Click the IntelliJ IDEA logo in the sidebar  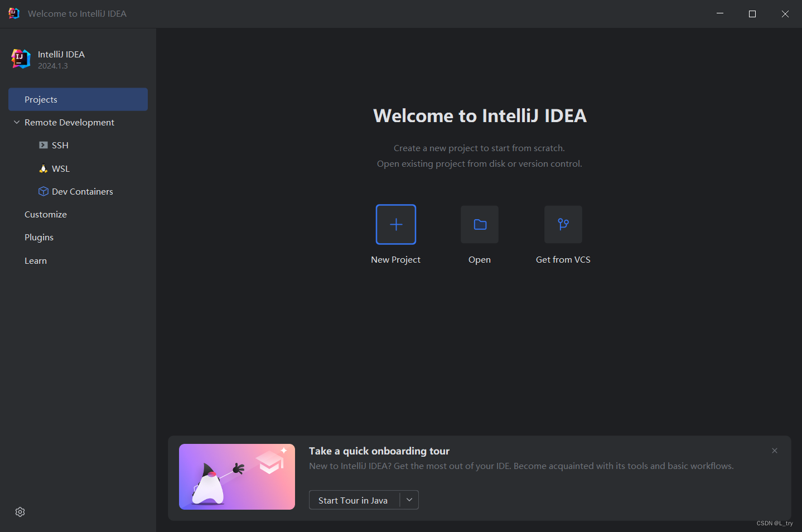pyautogui.click(x=21, y=59)
